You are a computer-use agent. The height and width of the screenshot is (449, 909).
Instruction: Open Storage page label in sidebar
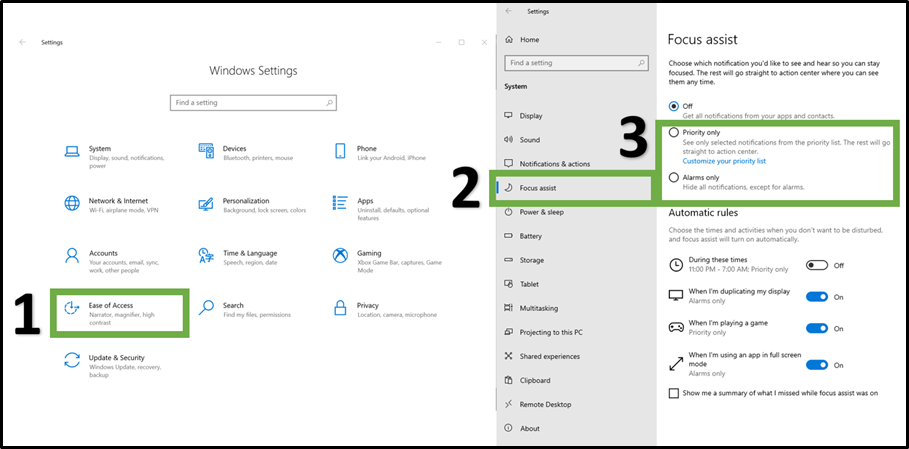(532, 260)
